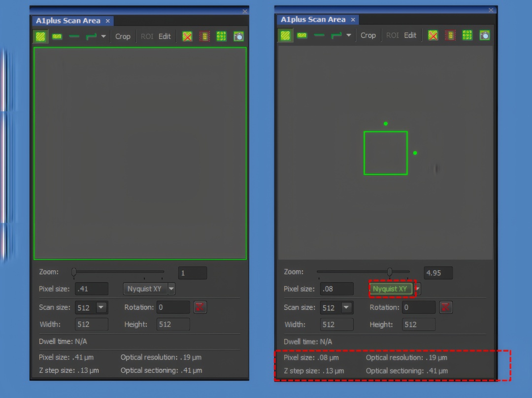The width and height of the screenshot is (532, 398).
Task: Select polyline scan icon in left panel
Action: click(x=91, y=36)
